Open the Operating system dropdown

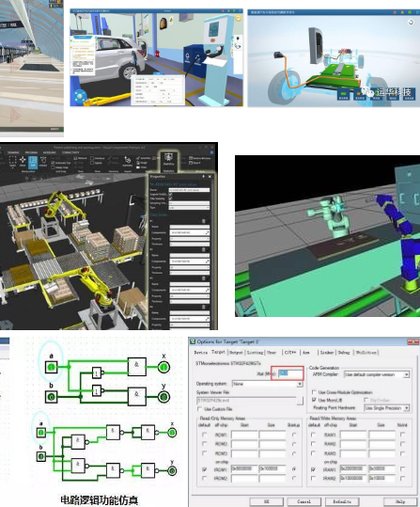click(x=267, y=384)
